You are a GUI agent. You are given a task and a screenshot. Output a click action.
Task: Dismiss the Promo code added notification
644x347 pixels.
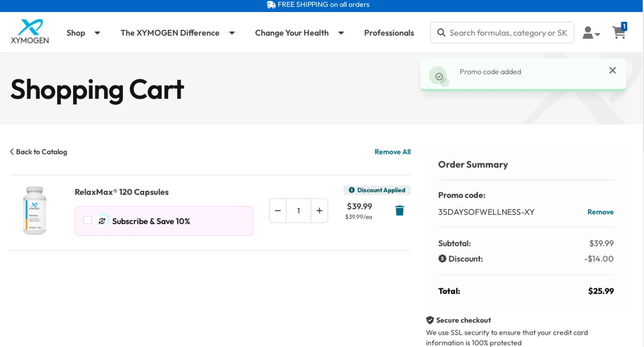pos(613,70)
